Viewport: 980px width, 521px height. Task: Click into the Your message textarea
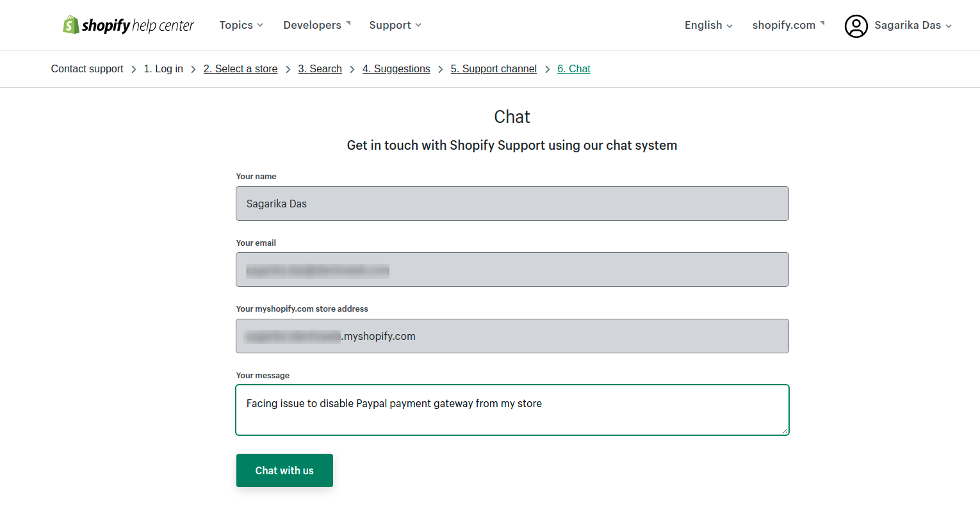pos(512,410)
